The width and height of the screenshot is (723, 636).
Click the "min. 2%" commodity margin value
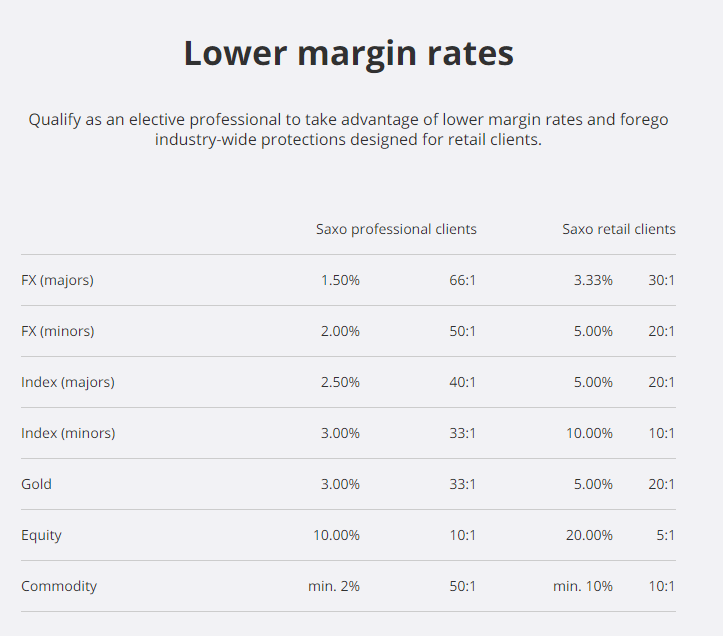334,586
